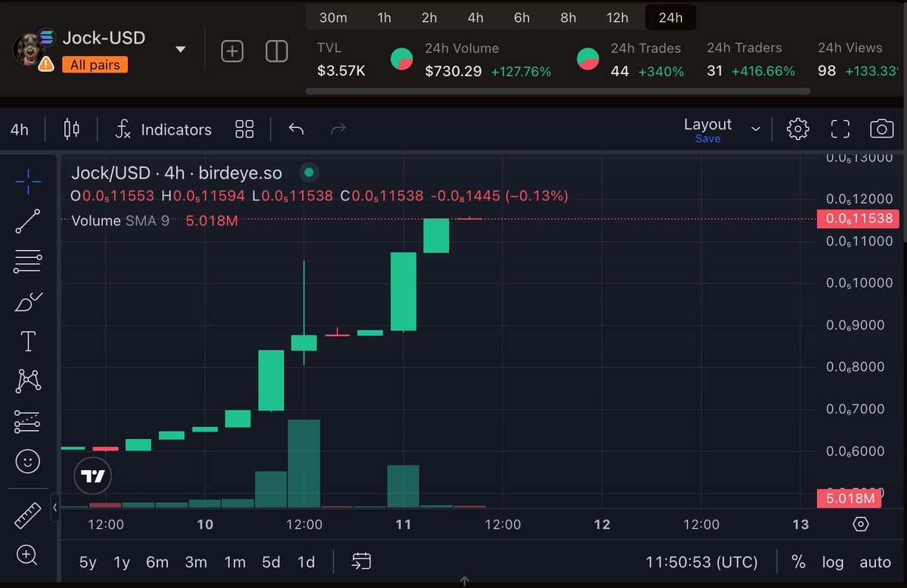This screenshot has height=588, width=907.
Task: Click the stats panel horizontal scrollbar
Action: [x=559, y=91]
